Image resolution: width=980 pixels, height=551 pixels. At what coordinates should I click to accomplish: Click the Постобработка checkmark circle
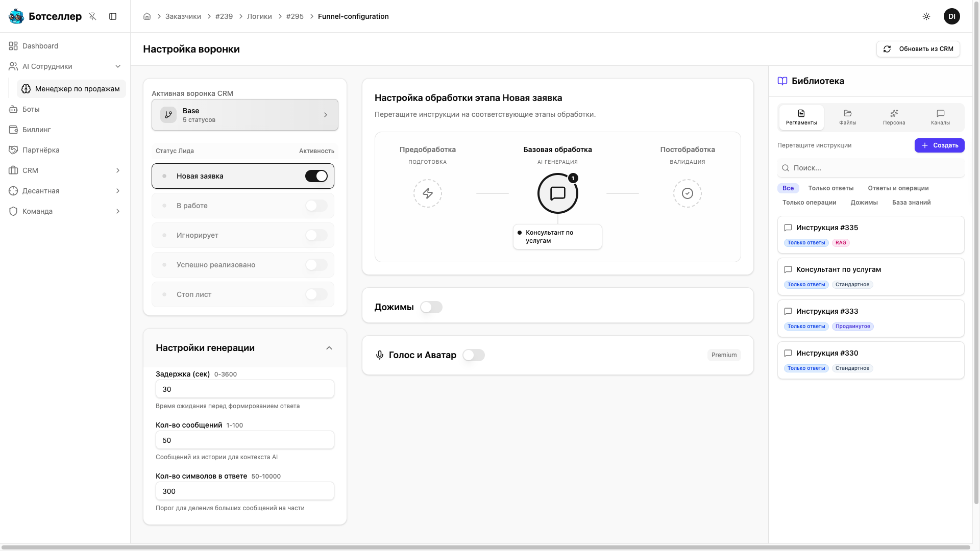(687, 193)
